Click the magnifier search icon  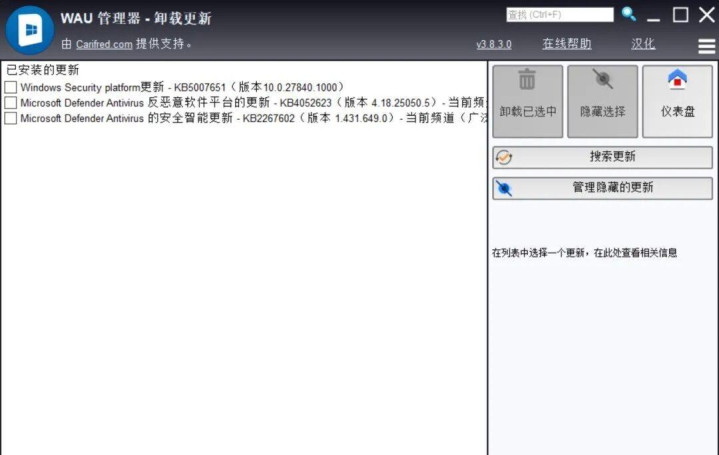(x=628, y=14)
